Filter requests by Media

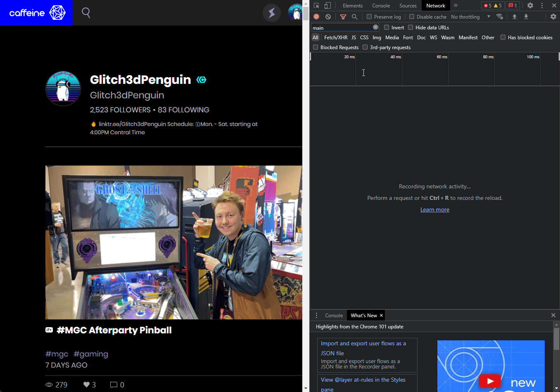(x=392, y=38)
